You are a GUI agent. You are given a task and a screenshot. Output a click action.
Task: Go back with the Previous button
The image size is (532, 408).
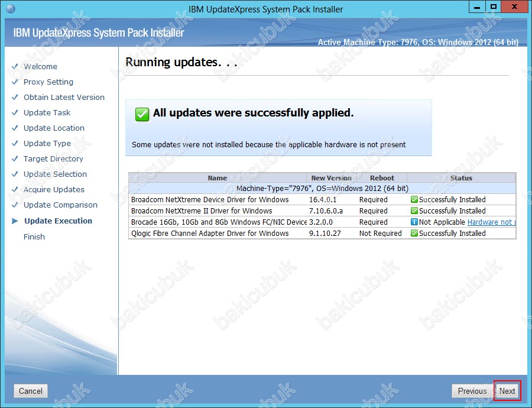click(x=472, y=391)
